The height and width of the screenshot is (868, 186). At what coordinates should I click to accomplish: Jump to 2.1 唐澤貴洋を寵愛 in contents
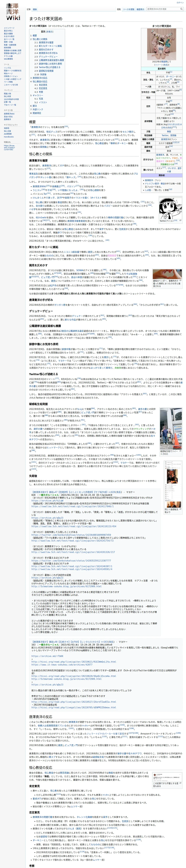(44, 42)
